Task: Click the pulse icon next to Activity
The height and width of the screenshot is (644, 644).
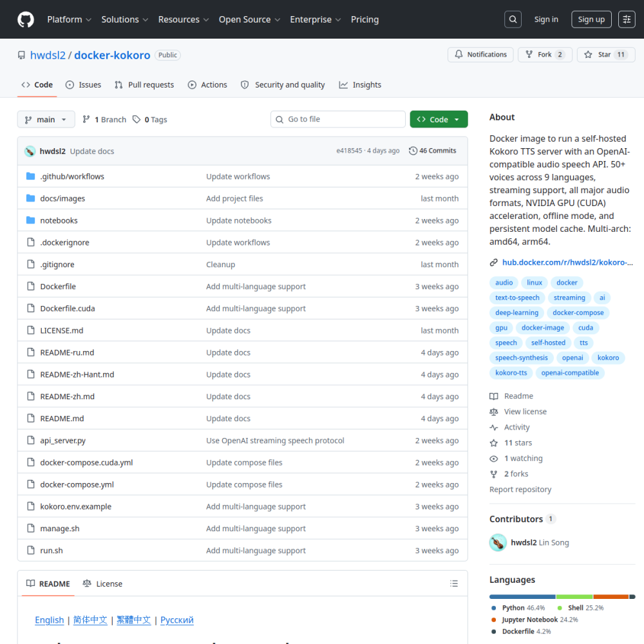Action: coord(494,428)
